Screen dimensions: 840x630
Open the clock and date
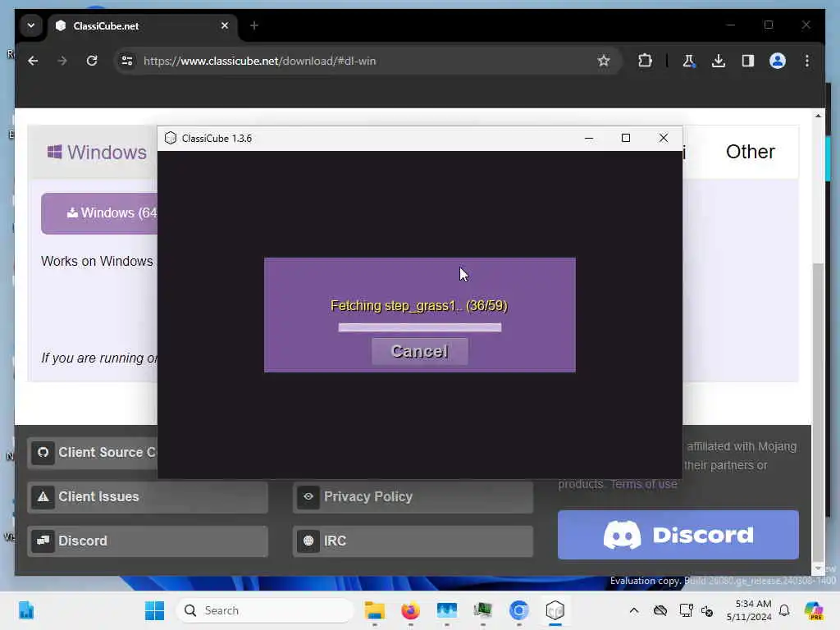(x=748, y=610)
